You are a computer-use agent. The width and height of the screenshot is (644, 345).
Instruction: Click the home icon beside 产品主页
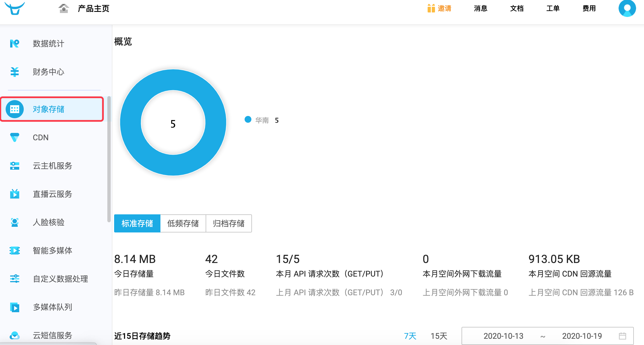pyautogui.click(x=64, y=8)
